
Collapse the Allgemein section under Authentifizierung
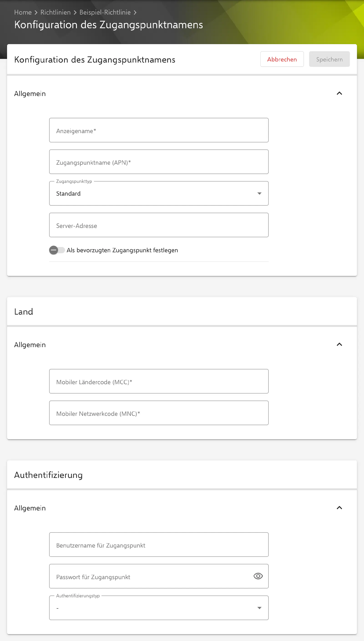coord(339,508)
